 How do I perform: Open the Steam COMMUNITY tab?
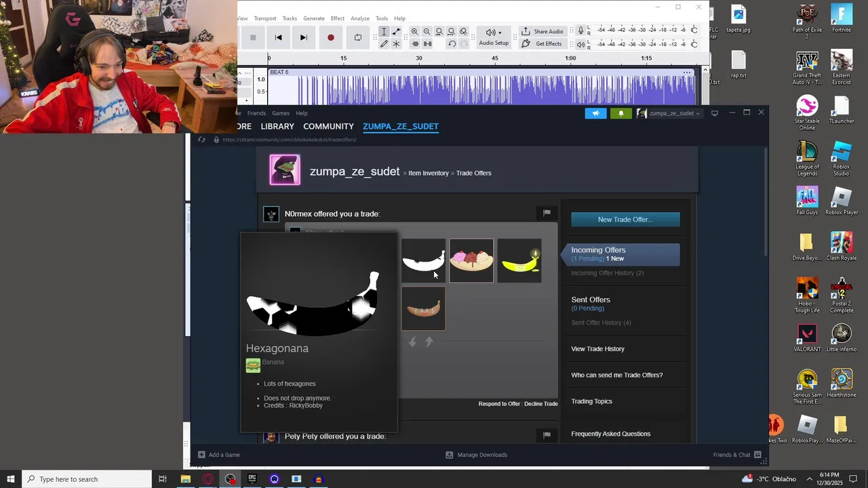point(328,127)
